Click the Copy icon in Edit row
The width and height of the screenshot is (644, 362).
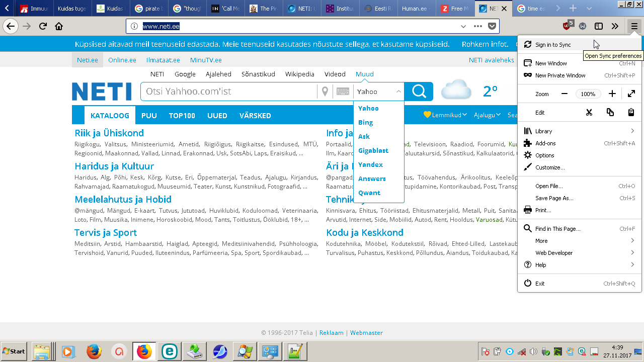tap(610, 112)
